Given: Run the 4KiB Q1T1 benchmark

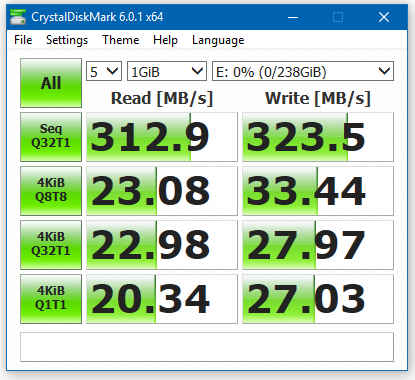Looking at the screenshot, I should 51,299.
